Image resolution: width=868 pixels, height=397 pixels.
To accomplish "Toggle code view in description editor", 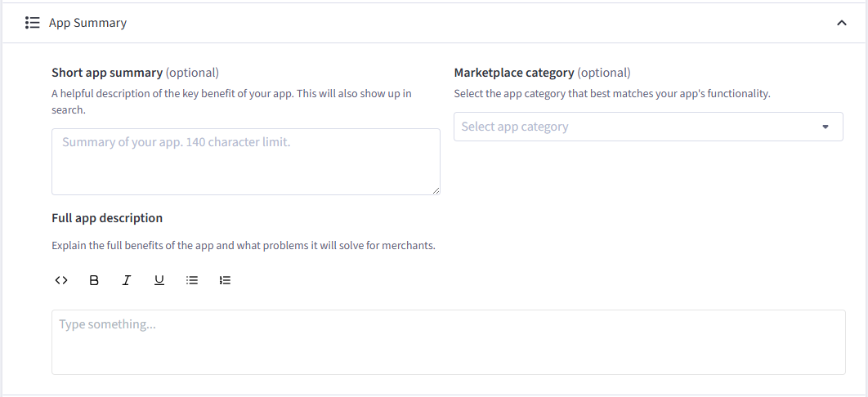I will (61, 280).
